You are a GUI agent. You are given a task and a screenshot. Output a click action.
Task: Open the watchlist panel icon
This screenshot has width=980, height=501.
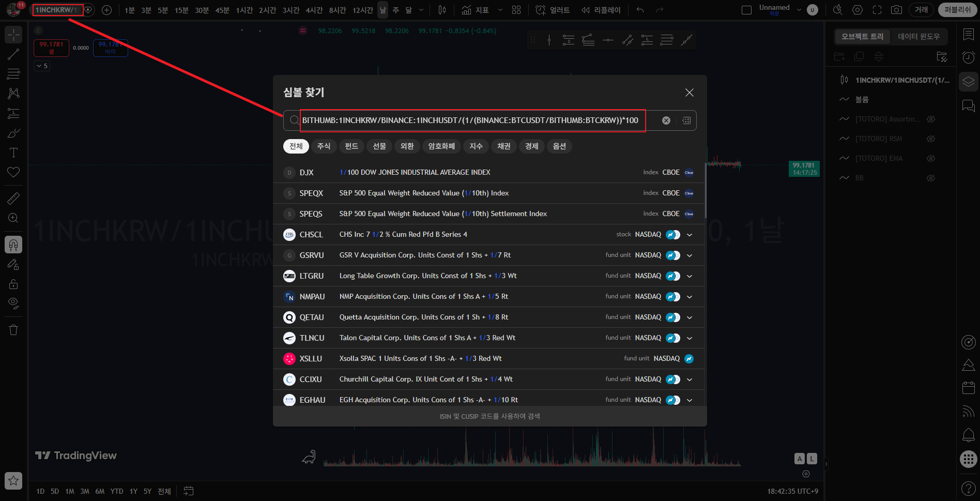pos(968,34)
